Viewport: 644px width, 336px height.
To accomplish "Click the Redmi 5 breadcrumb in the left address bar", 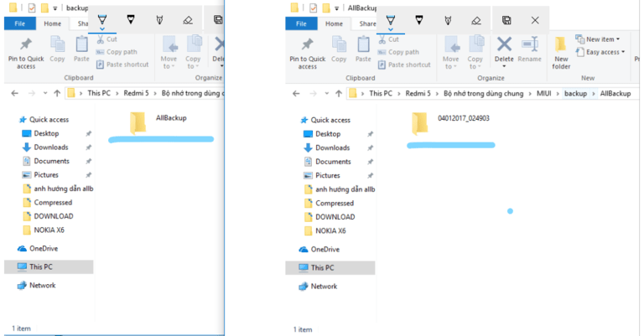I will tap(136, 93).
